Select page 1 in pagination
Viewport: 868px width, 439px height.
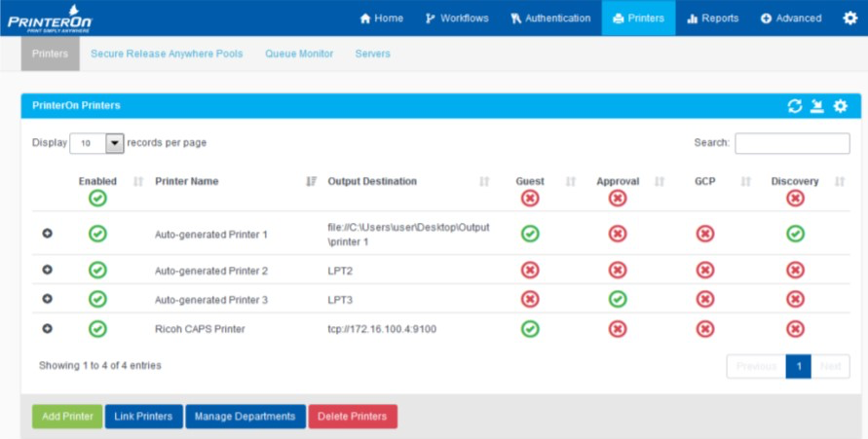[799, 366]
